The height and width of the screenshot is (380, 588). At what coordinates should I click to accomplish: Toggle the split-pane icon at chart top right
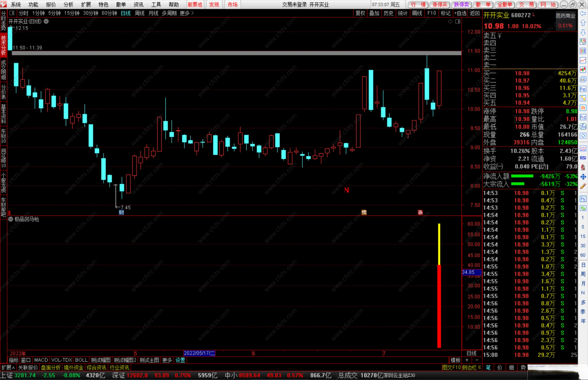pyautogui.click(x=458, y=22)
